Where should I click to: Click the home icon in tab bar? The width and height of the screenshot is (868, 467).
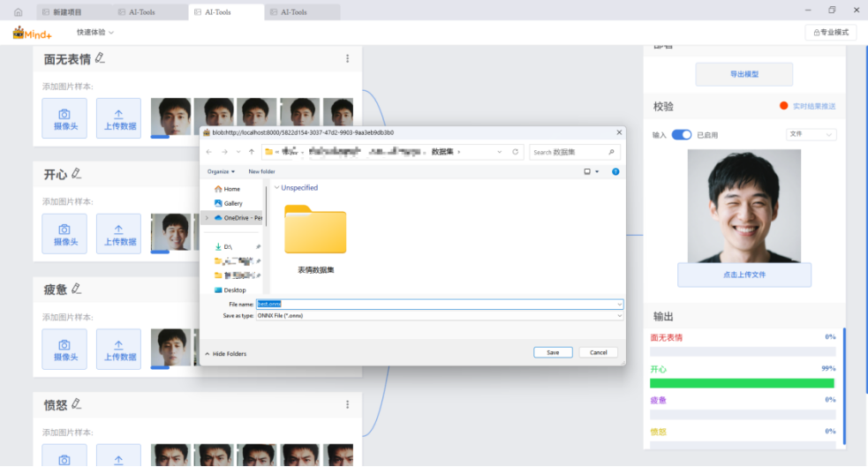(x=19, y=11)
